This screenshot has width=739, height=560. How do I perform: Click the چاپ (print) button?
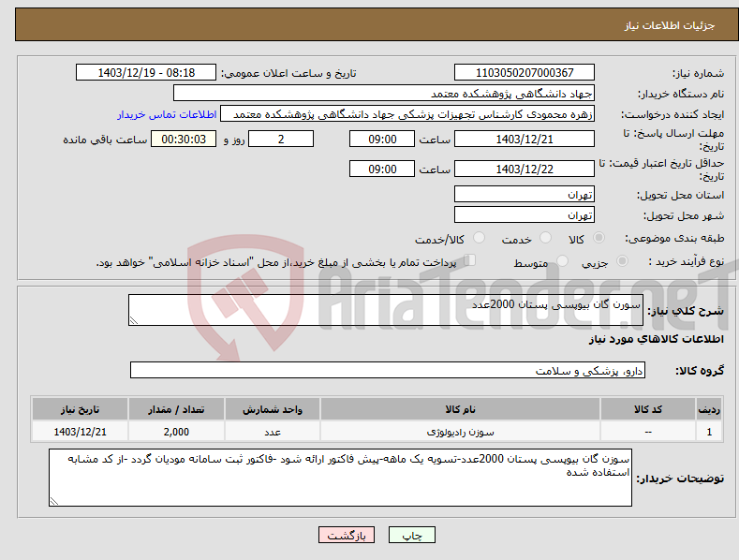[x=411, y=535]
